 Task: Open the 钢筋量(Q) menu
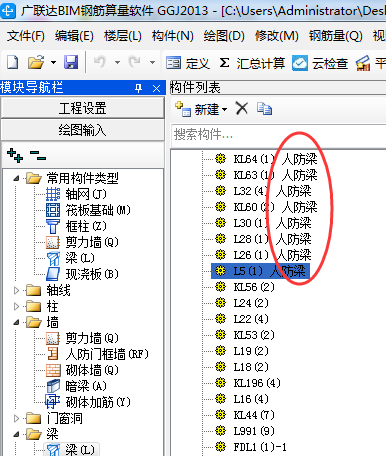335,36
